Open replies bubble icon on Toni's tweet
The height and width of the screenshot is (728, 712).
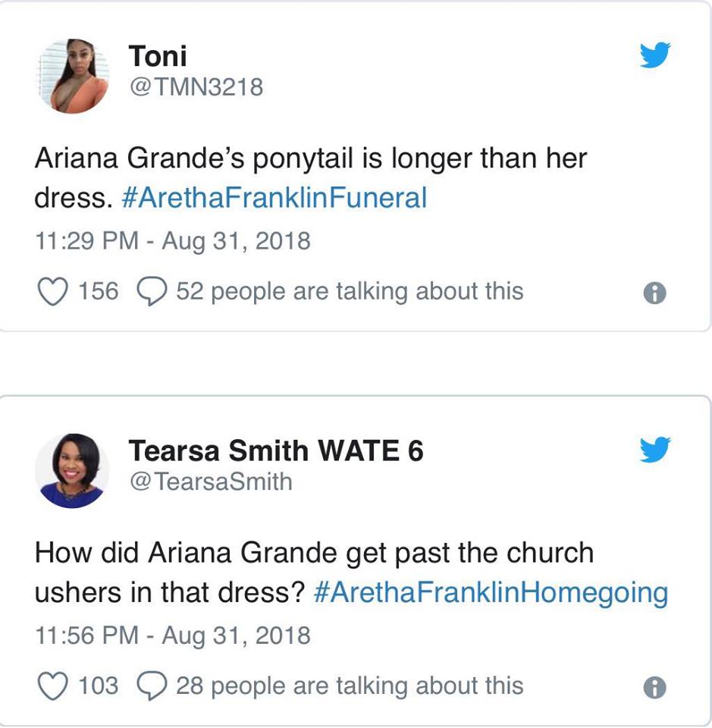coord(150,291)
